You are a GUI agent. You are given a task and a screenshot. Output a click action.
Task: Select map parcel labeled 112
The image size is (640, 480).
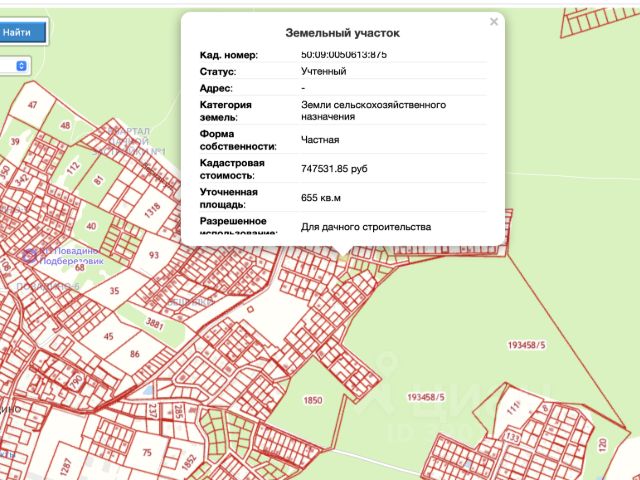coord(73,168)
